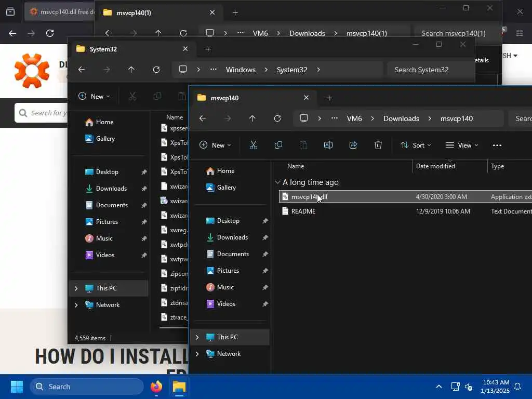Go back in Firefox browser
532x399 pixels.
coord(12,33)
